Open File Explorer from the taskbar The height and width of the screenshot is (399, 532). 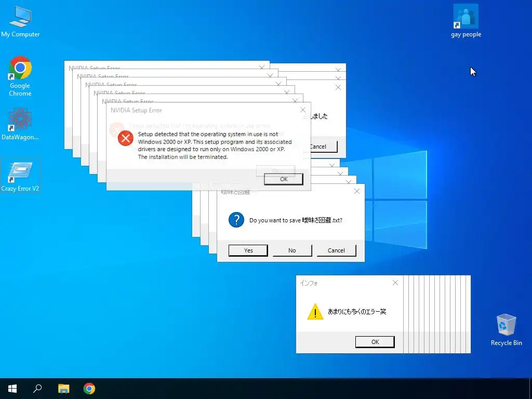click(63, 389)
